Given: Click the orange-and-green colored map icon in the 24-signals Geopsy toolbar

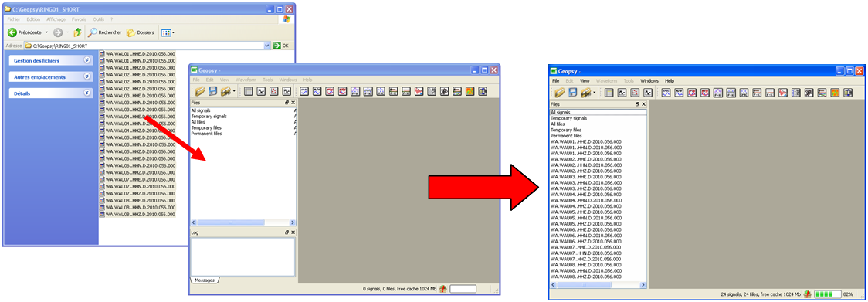Looking at the screenshot, I should coord(835,93).
